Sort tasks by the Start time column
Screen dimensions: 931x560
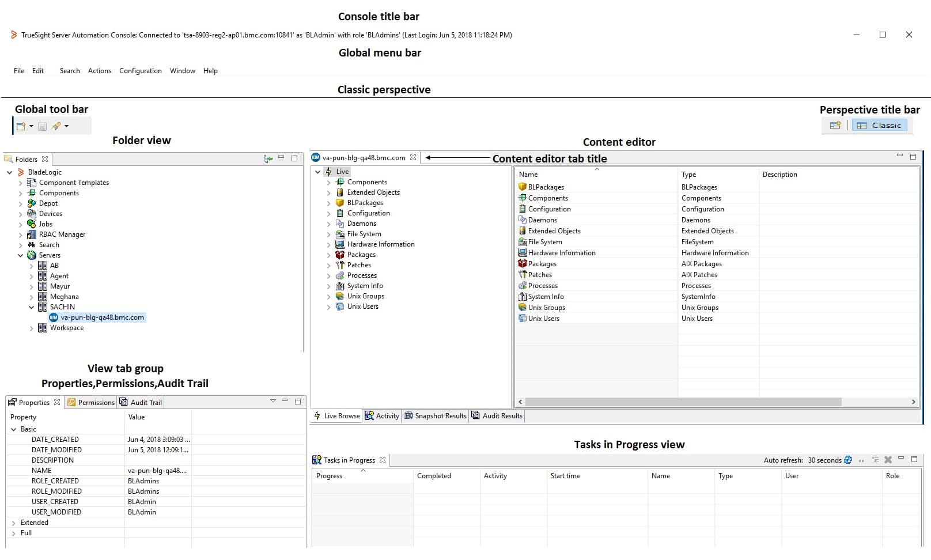(x=597, y=476)
